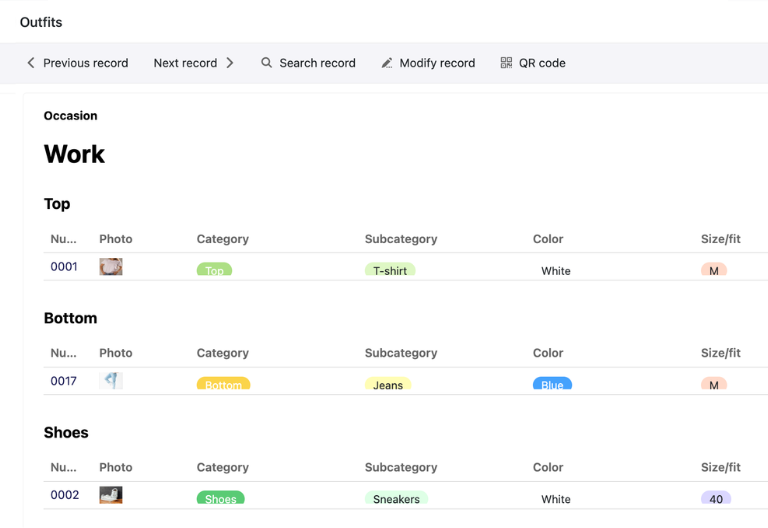This screenshot has height=528, width=768.
Task: Click the Sneakers subcategory tag
Action: (x=396, y=498)
